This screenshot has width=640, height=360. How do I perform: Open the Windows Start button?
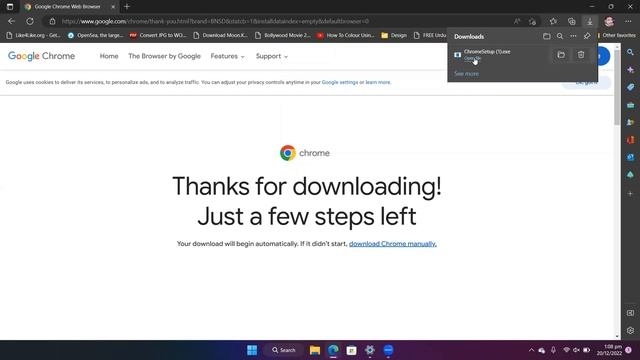252,350
